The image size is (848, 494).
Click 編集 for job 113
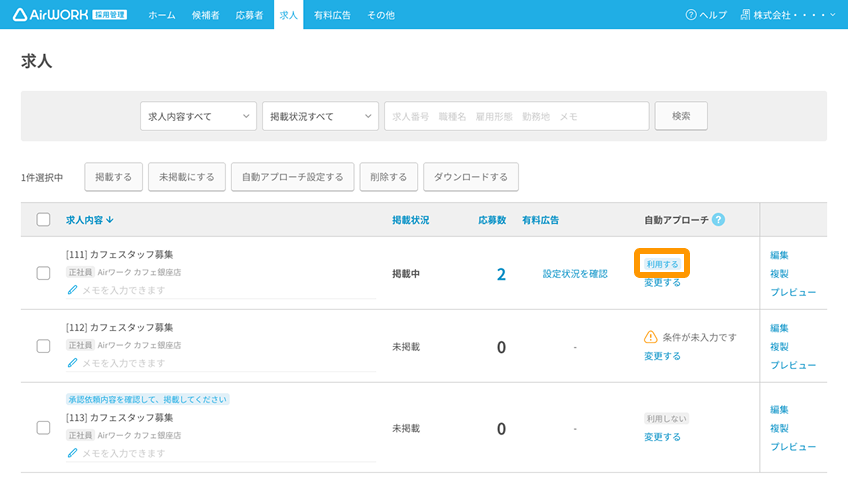pyautogui.click(x=779, y=410)
